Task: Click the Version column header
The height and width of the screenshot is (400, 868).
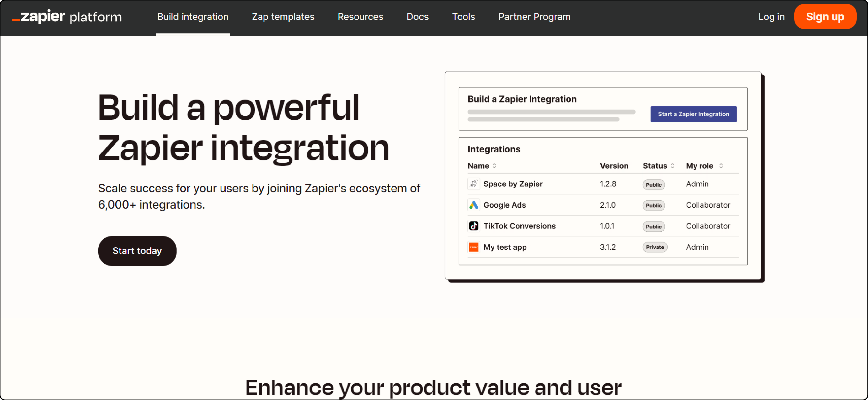Action: click(614, 165)
